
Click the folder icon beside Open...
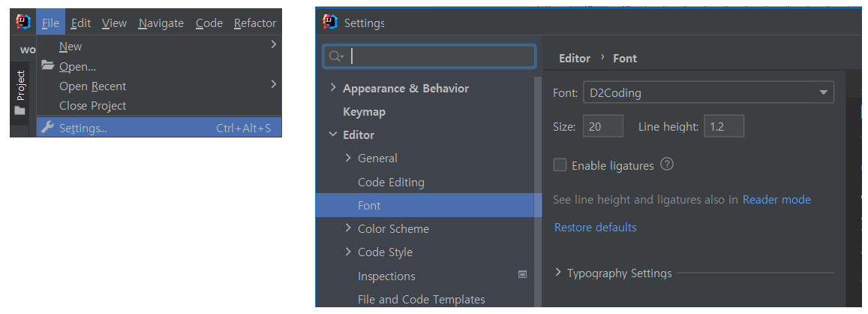tap(48, 66)
